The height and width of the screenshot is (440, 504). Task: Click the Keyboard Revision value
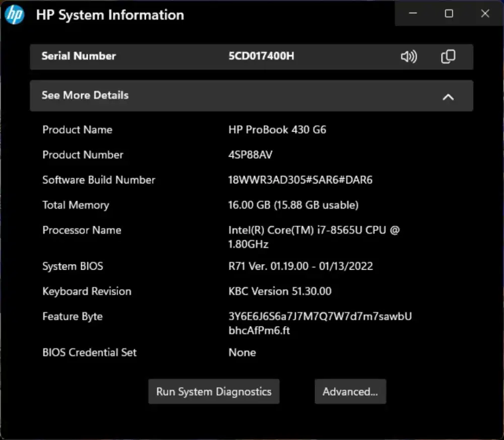coord(280,291)
